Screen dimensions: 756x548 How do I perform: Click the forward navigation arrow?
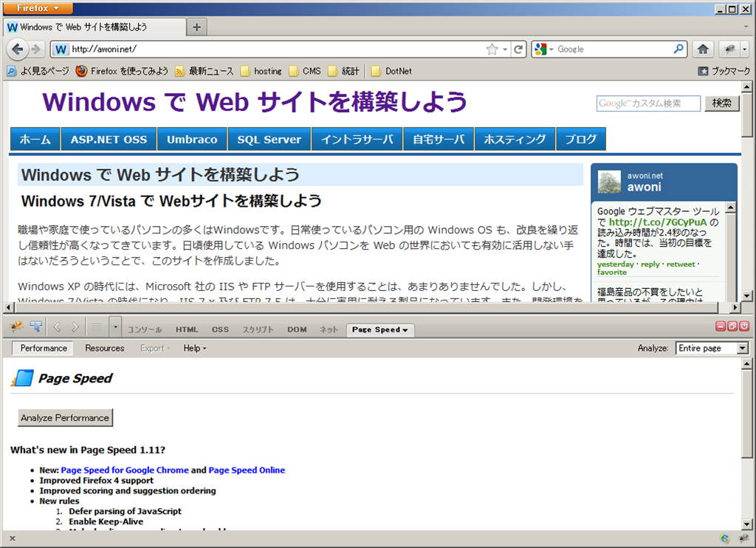36,49
